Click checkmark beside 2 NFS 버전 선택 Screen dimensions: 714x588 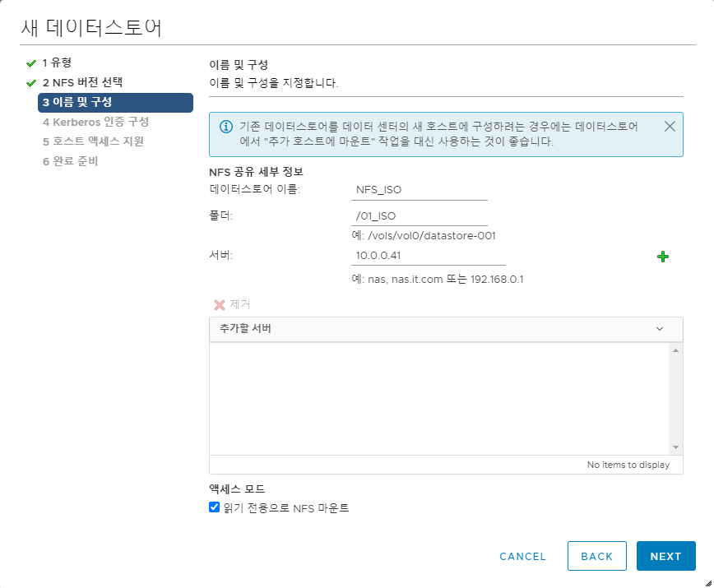point(31,83)
